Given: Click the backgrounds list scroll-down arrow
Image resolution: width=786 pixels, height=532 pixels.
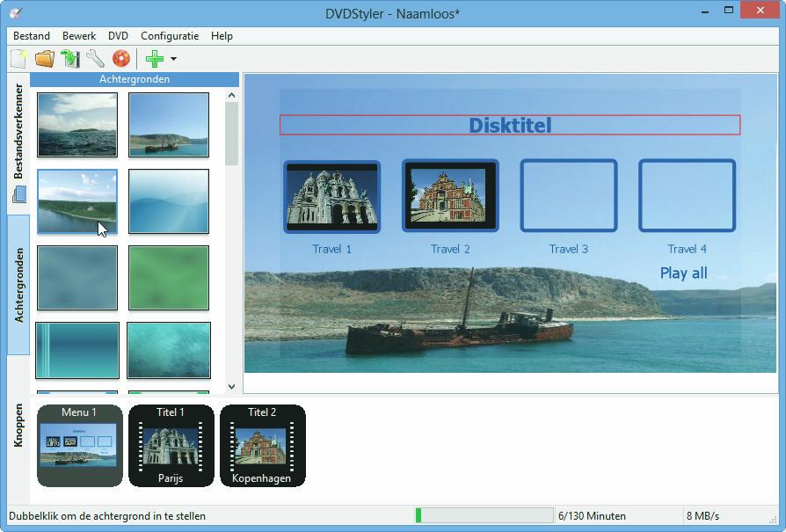Looking at the screenshot, I should click(232, 386).
